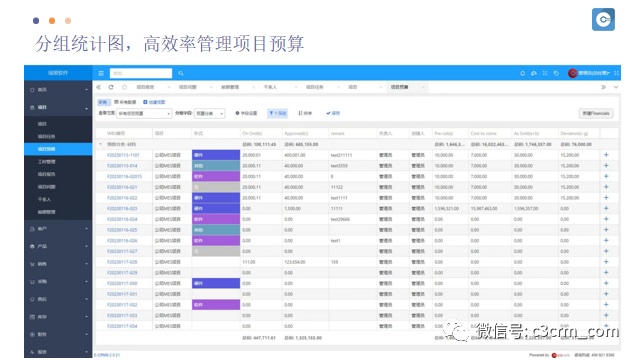640x360 pixels.
Task: Switch to the 项目问题 tab
Action: point(188,87)
